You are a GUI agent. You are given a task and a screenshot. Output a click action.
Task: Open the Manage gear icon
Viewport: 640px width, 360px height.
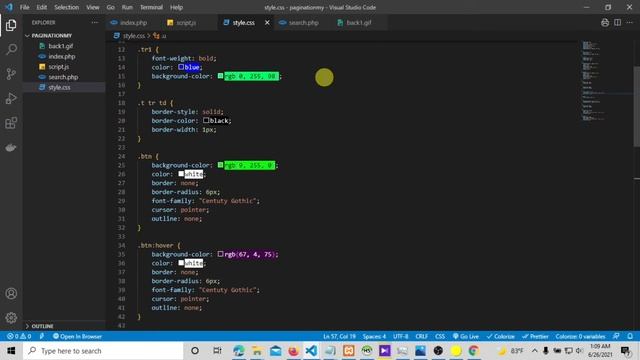coord(11,318)
